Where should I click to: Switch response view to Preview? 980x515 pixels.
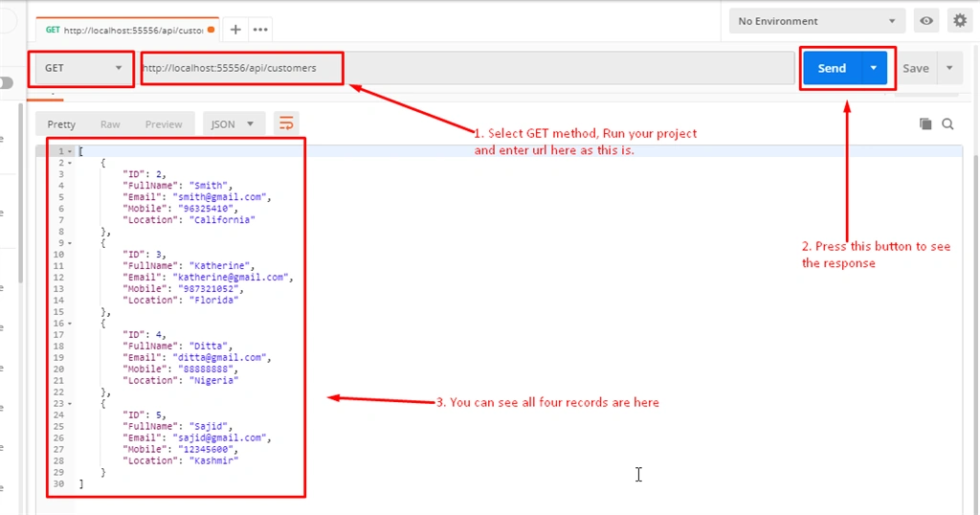click(x=164, y=124)
